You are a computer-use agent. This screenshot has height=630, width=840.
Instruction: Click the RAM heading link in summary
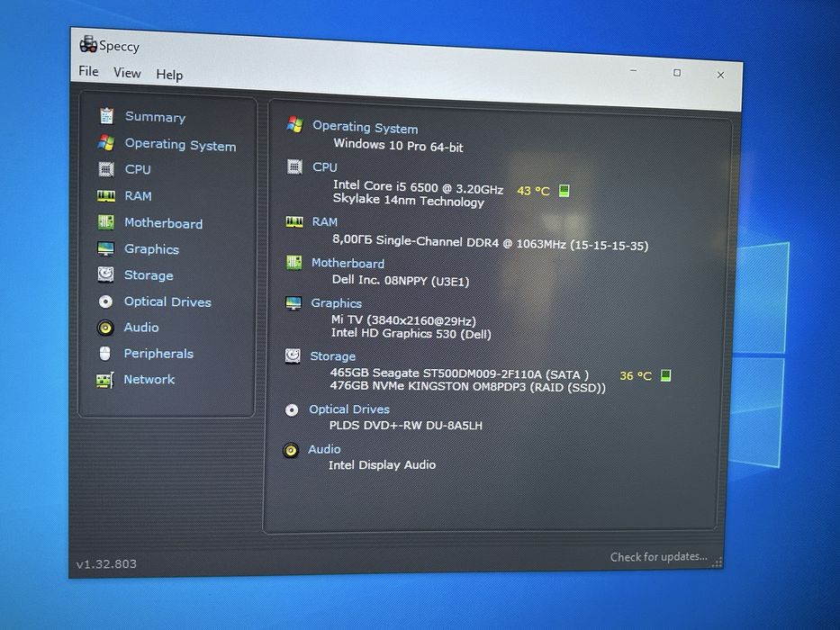(x=325, y=221)
